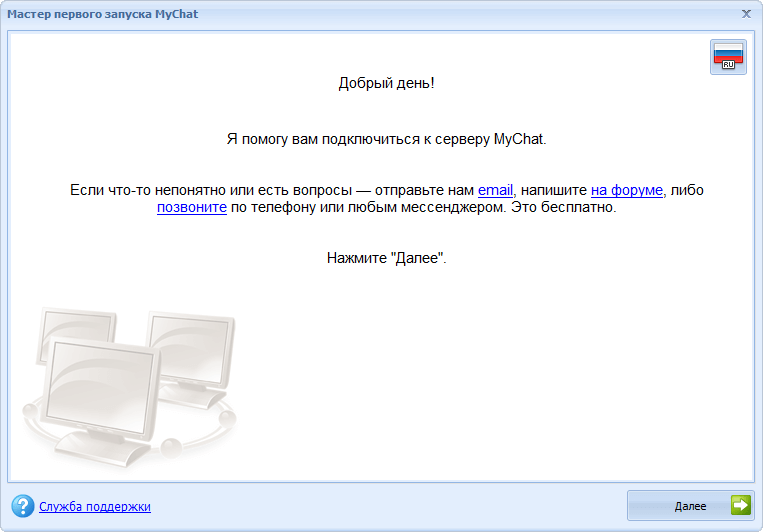Click the "Если что-то непонятно" text
Screen dimensions: 763x532
[150, 190]
